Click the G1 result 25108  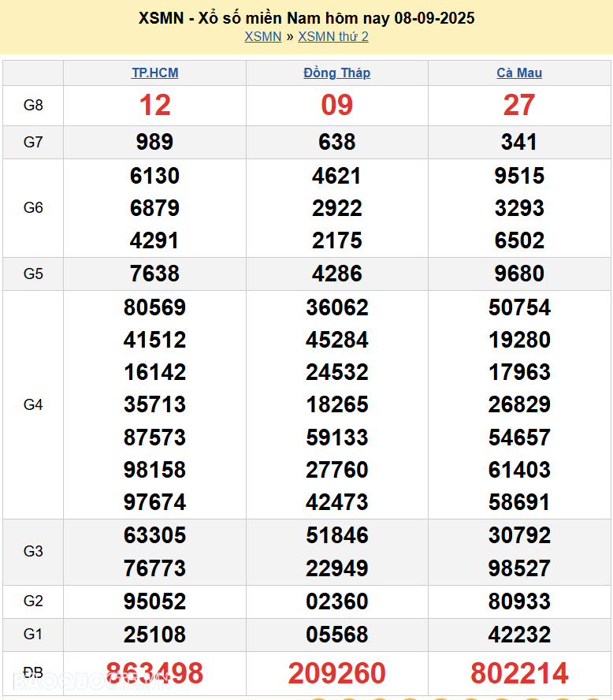pyautogui.click(x=154, y=634)
